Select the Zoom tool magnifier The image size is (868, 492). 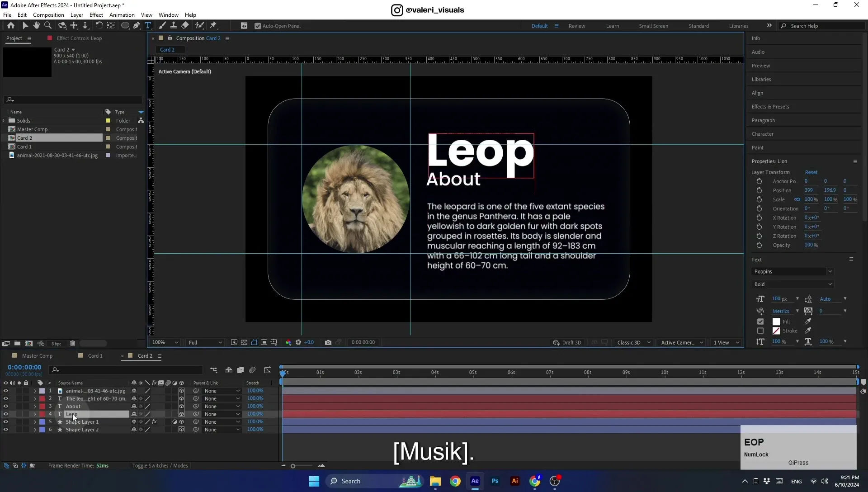[48, 26]
